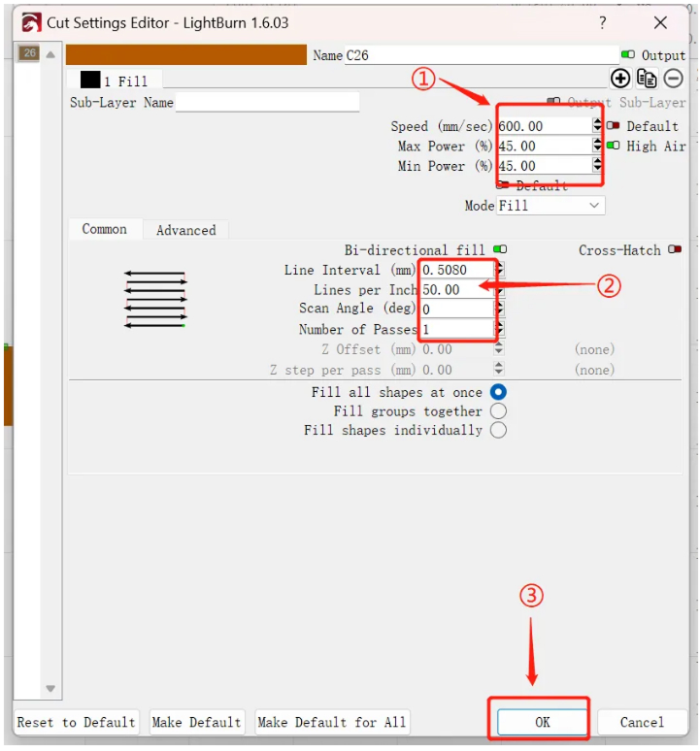Click the Make Default button
Viewport: 700px width, 751px height.
coord(196,722)
